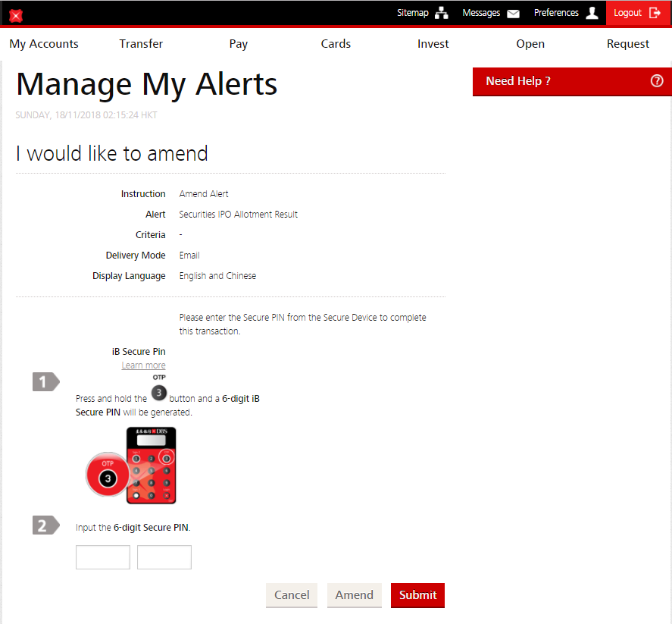Select the Open menu item
Screen dimensions: 672x624
pos(530,44)
